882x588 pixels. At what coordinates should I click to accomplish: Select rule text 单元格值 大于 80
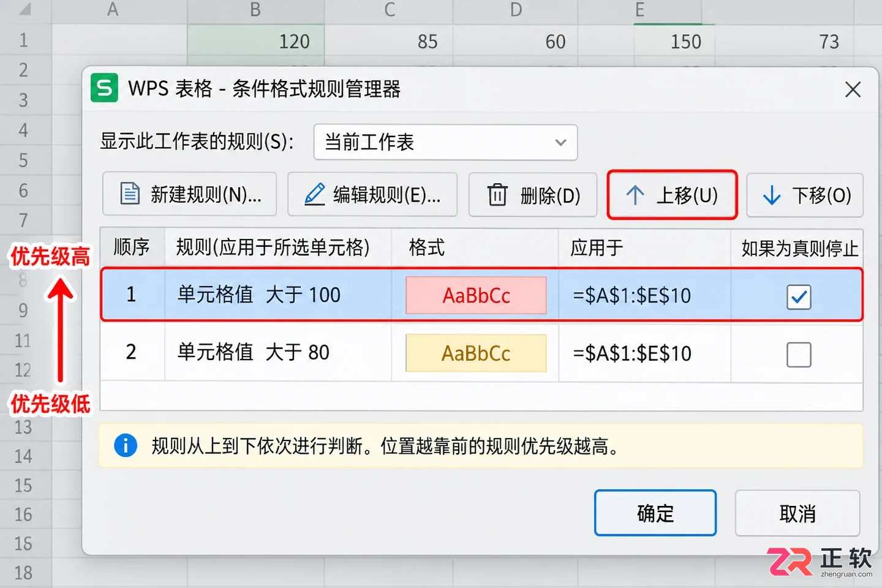253,352
